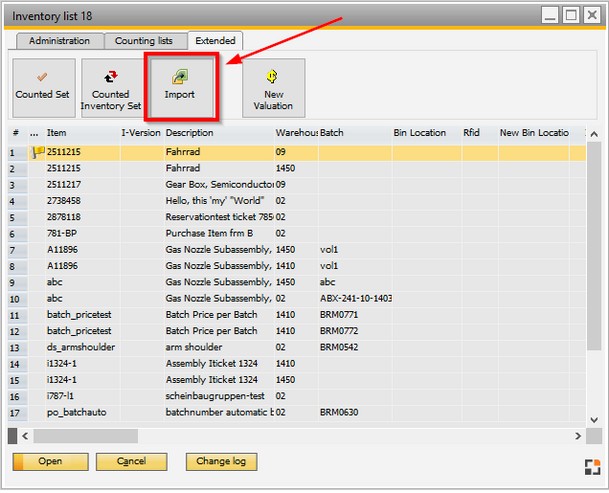The height and width of the screenshot is (493, 609).
Task: Run New Valuation tool
Action: pos(273,86)
